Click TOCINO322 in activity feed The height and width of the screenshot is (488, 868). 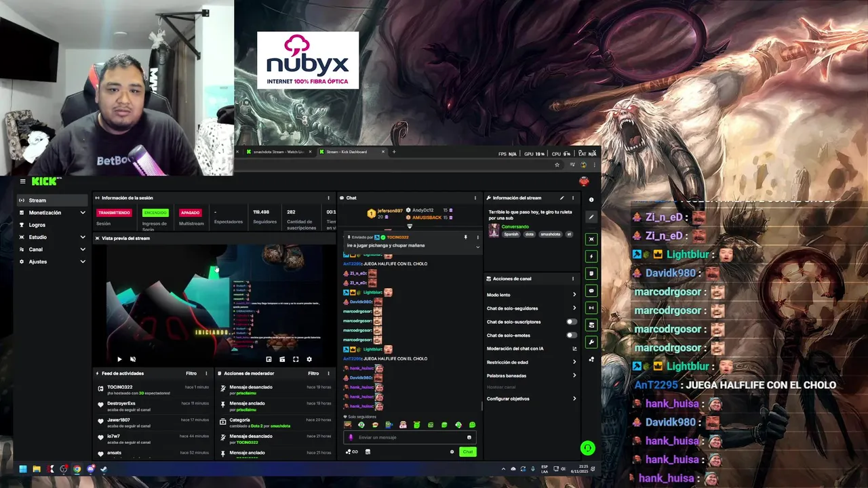pyautogui.click(x=119, y=387)
